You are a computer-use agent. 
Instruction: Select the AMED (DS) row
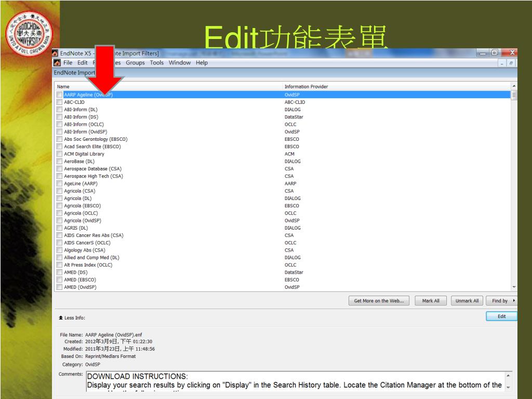tap(283, 272)
